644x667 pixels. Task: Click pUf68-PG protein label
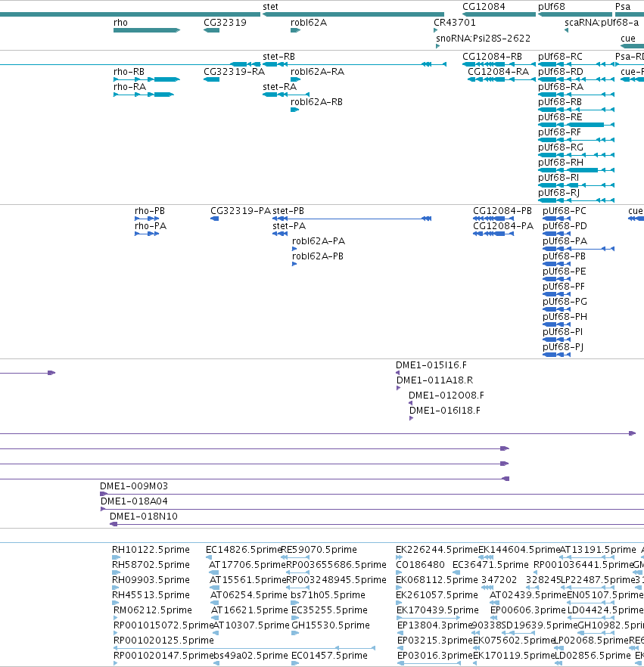click(565, 302)
